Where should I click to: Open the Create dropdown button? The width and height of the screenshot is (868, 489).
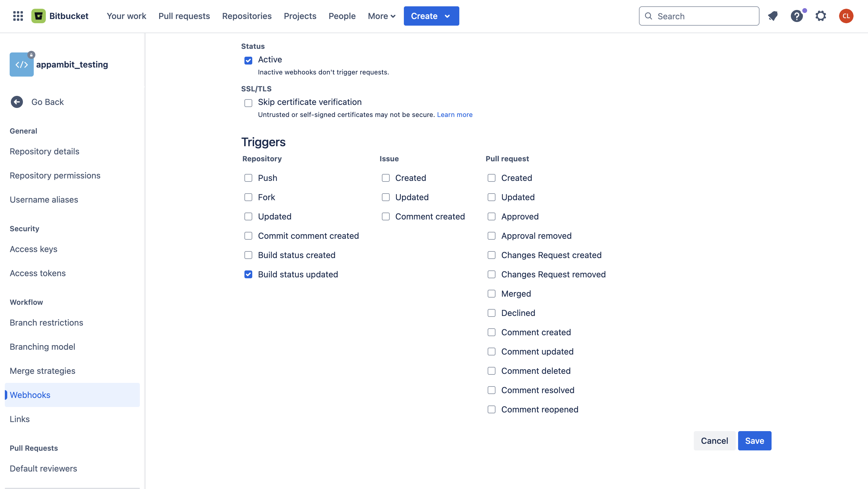[x=431, y=16]
